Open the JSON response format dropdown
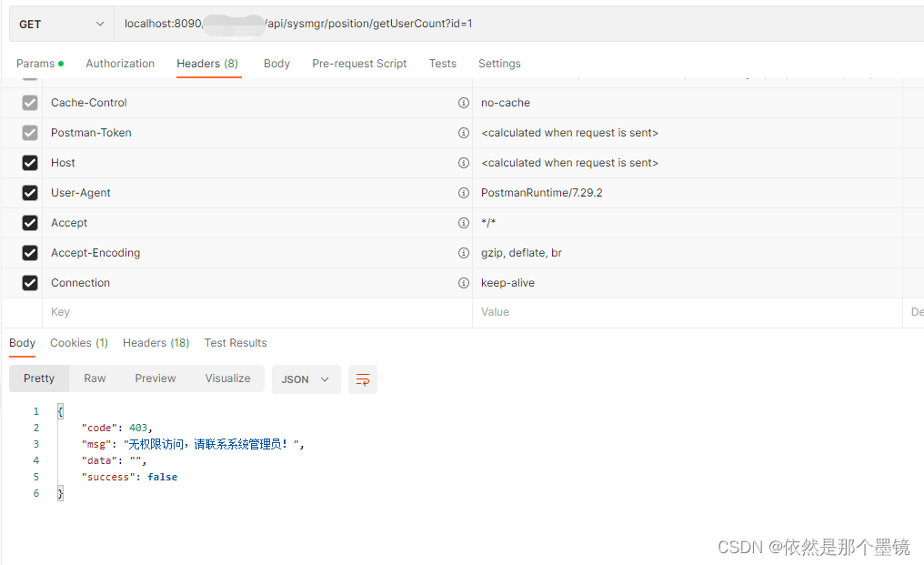 coord(306,378)
